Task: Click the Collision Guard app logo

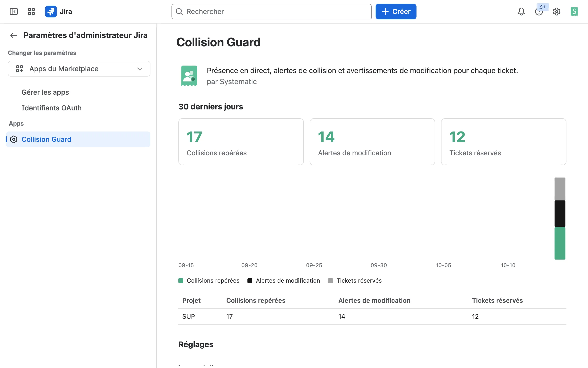Action: click(x=189, y=76)
